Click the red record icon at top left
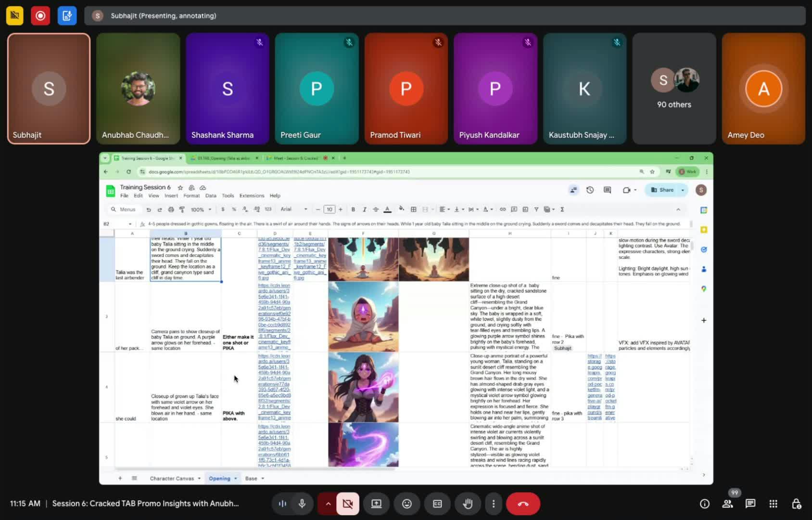Image resolution: width=812 pixels, height=520 pixels. (41, 16)
